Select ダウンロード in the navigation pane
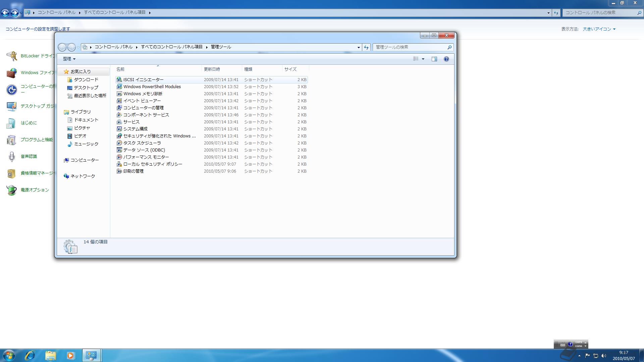Viewport: 644px width, 362px height. pyautogui.click(x=86, y=80)
